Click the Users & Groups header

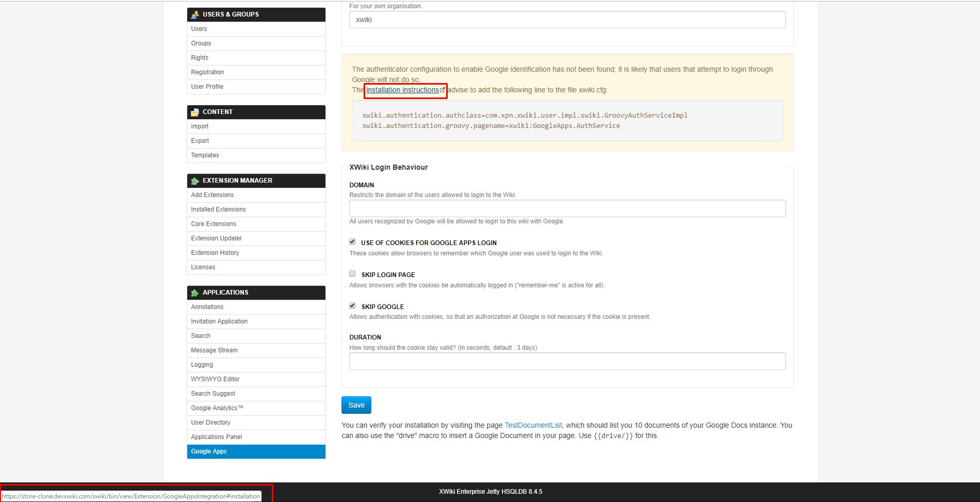click(256, 14)
